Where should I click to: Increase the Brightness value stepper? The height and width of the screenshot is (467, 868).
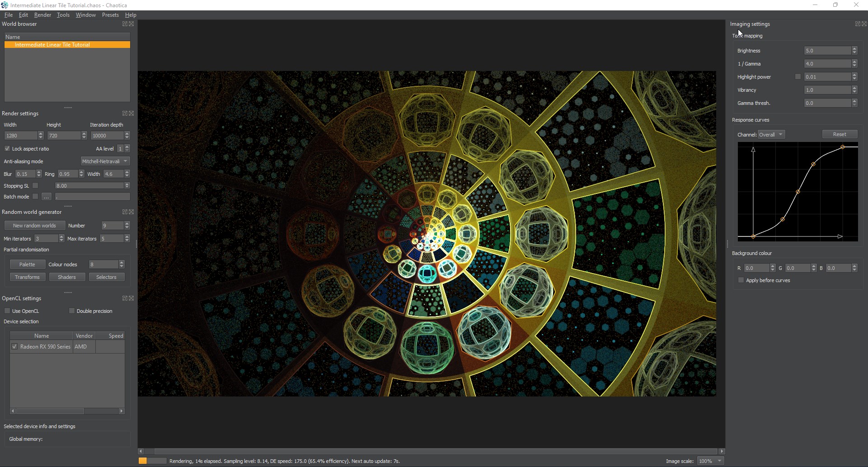[854, 49]
